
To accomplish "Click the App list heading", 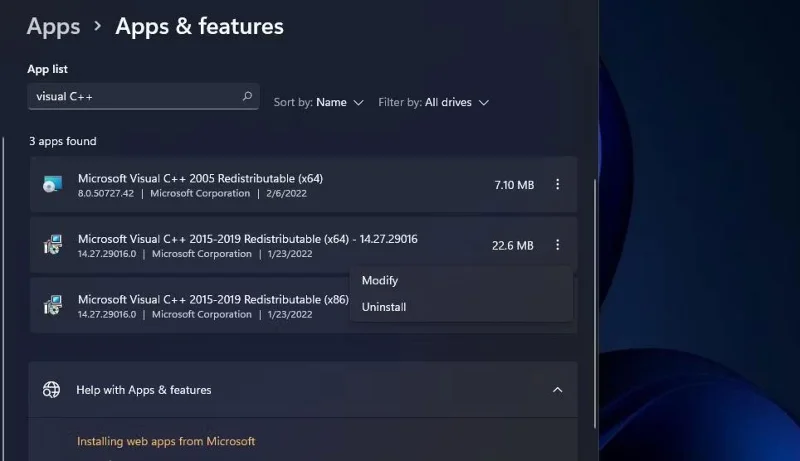I will pyautogui.click(x=47, y=69).
